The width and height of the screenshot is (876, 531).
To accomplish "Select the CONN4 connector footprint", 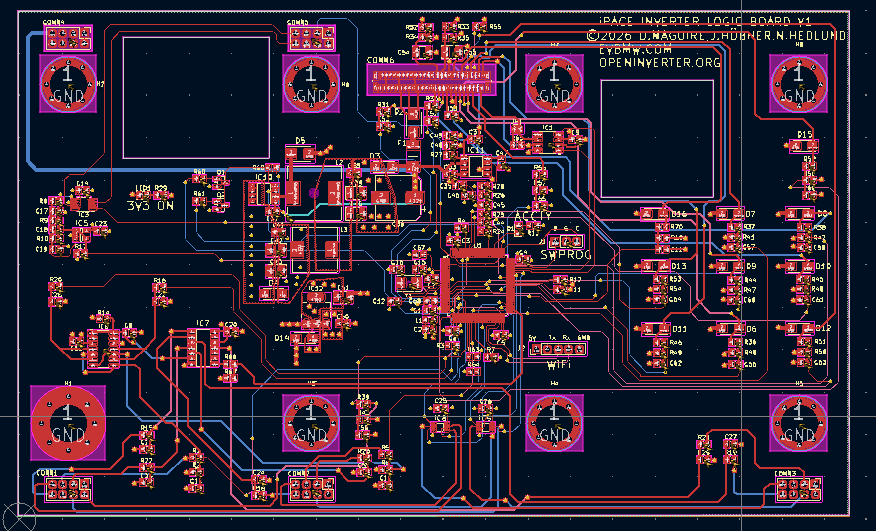I will (x=65, y=38).
